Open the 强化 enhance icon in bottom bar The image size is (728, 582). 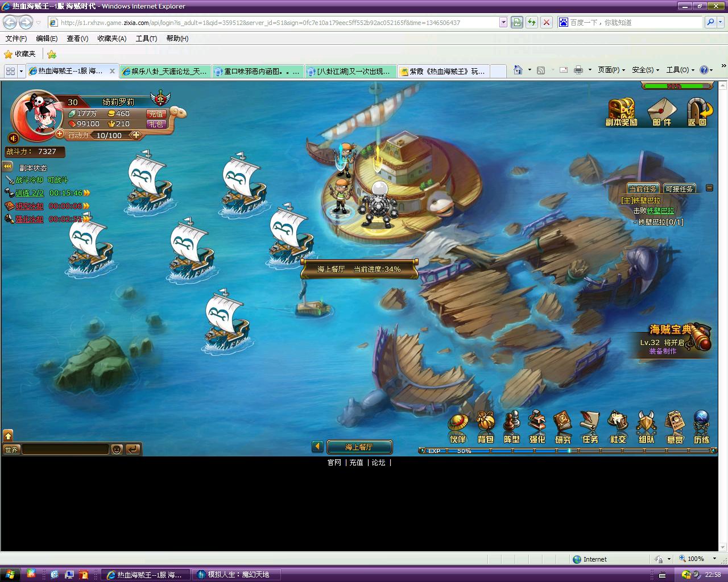pos(537,427)
